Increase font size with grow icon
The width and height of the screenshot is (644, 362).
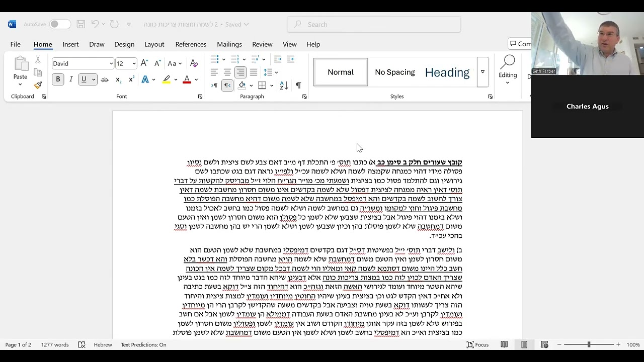144,63
